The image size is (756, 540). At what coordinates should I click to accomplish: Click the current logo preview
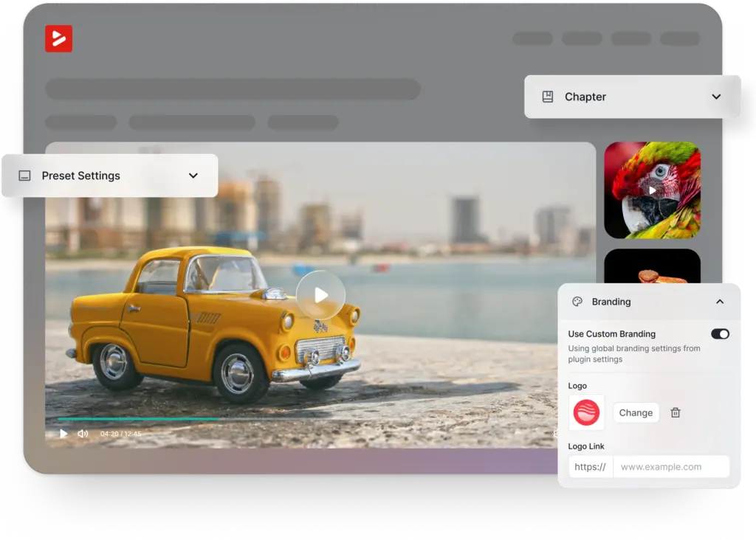tap(585, 412)
